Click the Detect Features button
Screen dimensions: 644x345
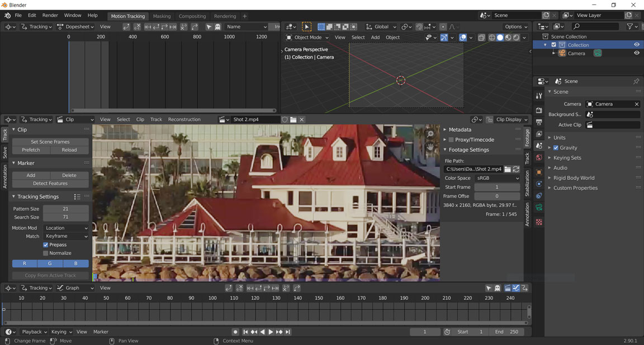(50, 183)
